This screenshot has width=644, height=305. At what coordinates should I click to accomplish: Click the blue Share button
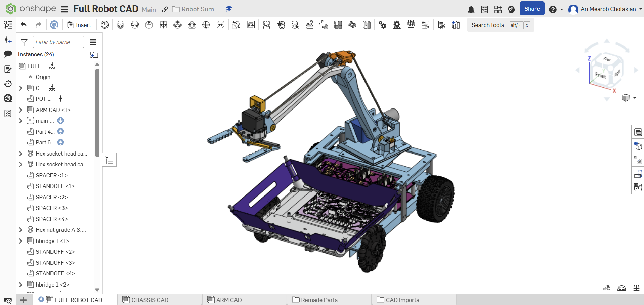tap(532, 9)
